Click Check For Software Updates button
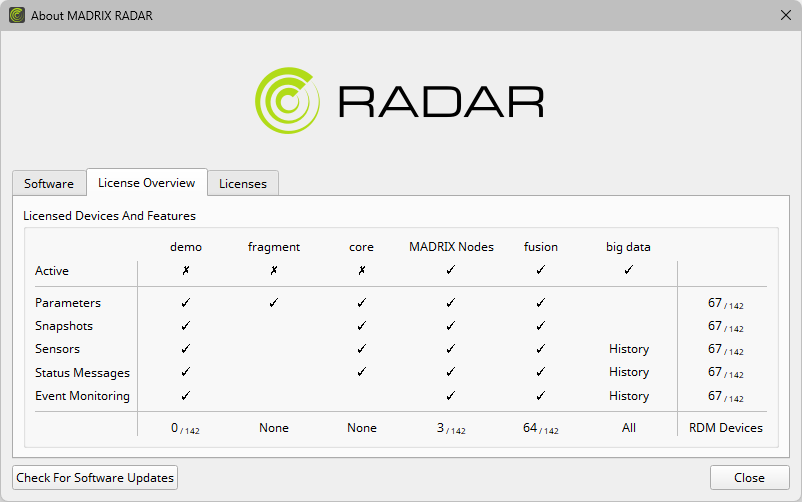The width and height of the screenshot is (802, 502). click(x=95, y=477)
